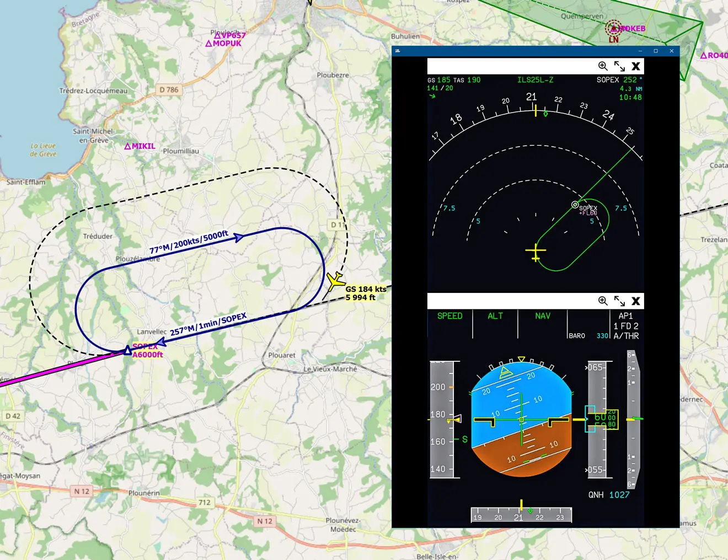Close the navigation display panel with its X icon
The width and height of the screenshot is (728, 560).
636,66
